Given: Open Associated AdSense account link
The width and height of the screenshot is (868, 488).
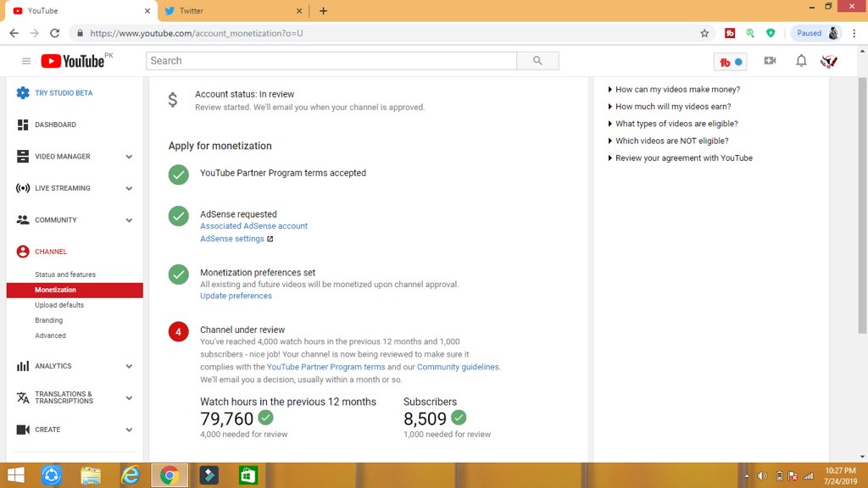Looking at the screenshot, I should click(x=253, y=225).
